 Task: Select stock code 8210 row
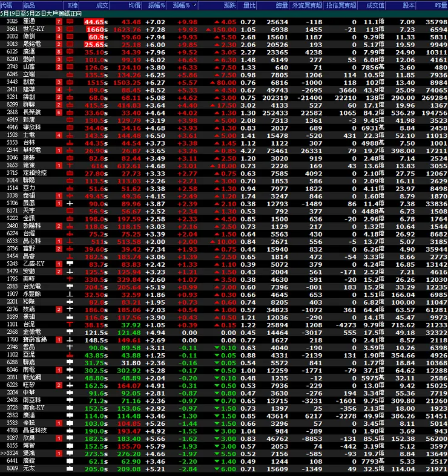(x=224, y=59)
